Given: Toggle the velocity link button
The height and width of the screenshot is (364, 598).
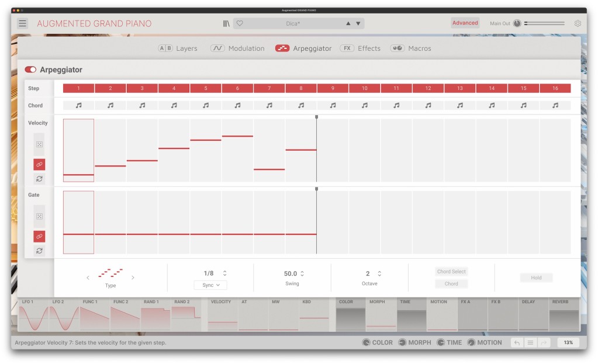Looking at the screenshot, I should pyautogui.click(x=39, y=165).
